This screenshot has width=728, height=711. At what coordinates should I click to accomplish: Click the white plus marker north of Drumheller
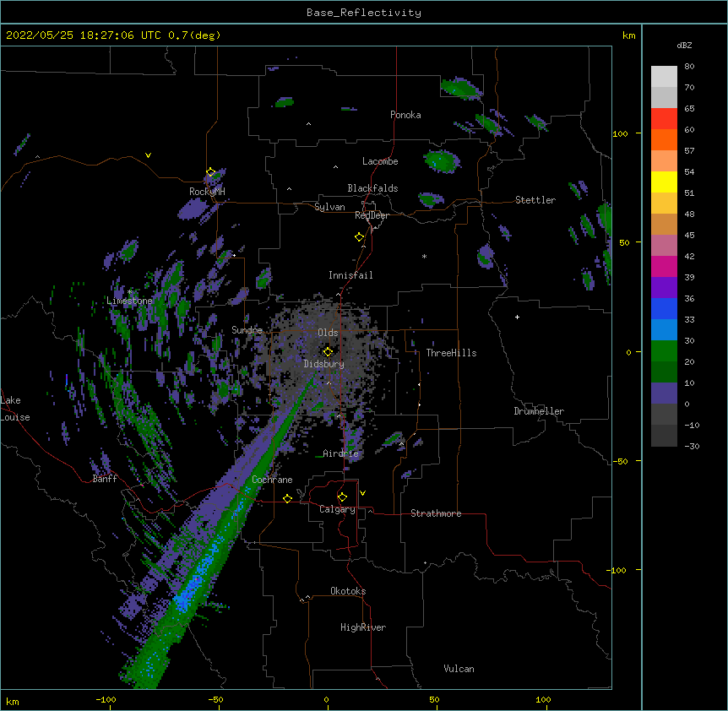tap(517, 317)
